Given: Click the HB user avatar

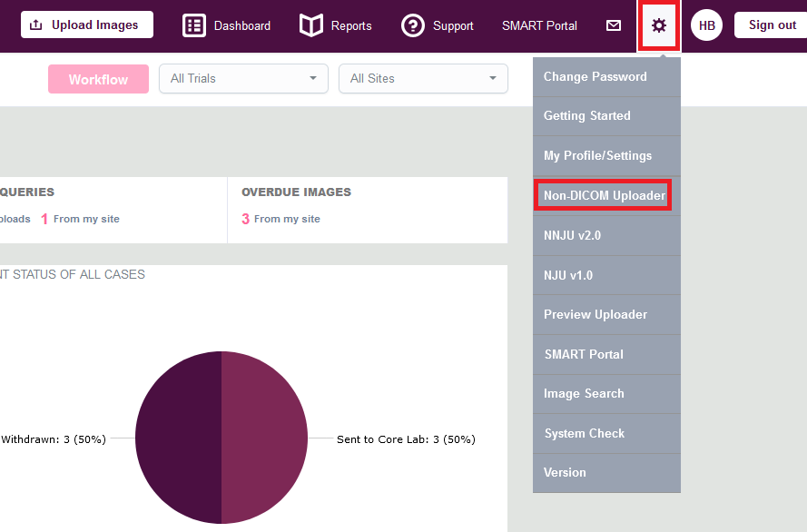Looking at the screenshot, I should 706,25.
